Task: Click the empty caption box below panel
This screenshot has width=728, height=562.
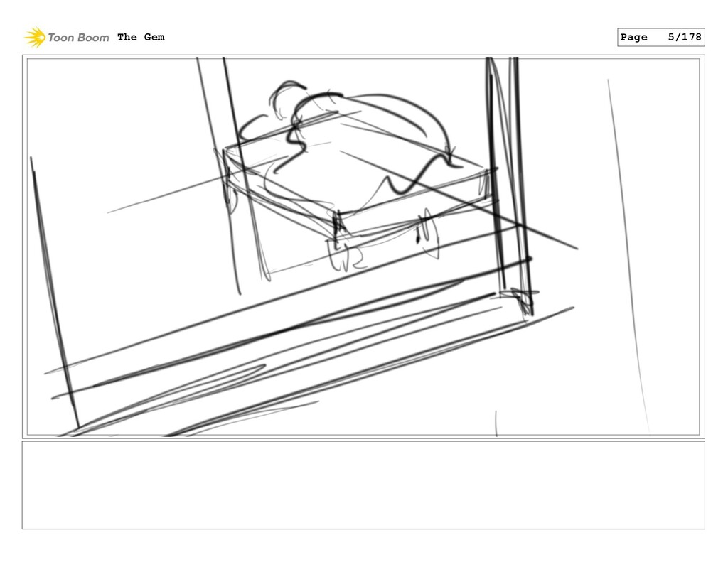Action: pyautogui.click(x=363, y=485)
